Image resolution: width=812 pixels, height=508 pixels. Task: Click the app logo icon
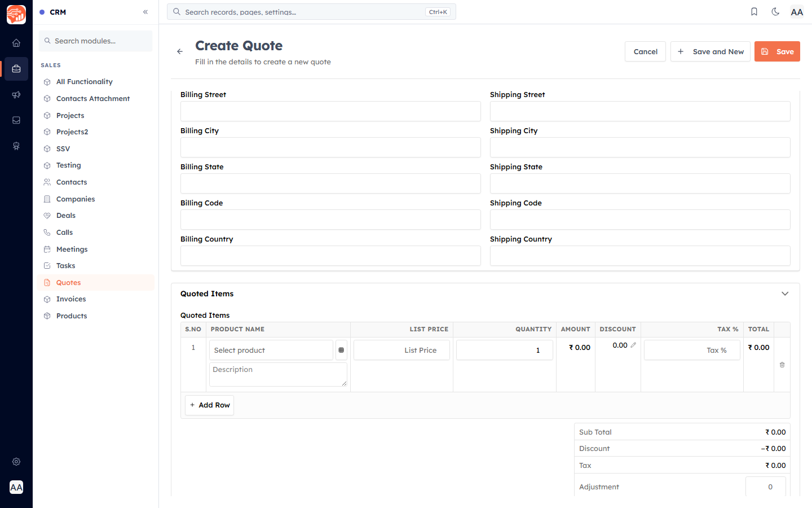click(x=16, y=15)
